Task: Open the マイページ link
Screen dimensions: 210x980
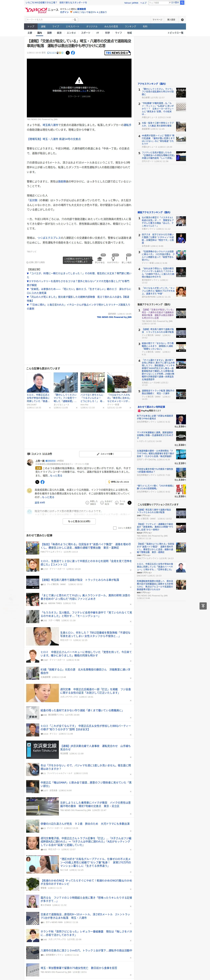Action: pos(157,19)
